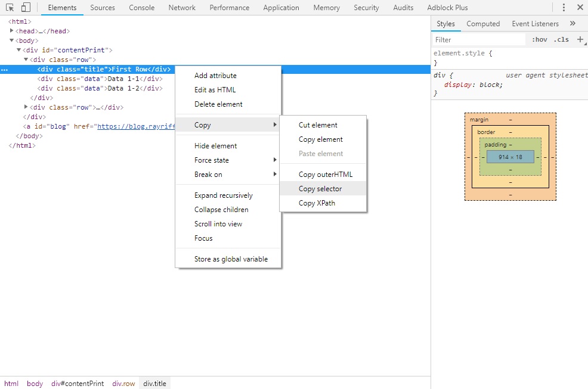Choose Scroll into view
The width and height of the screenshot is (588, 389).
point(228,224)
